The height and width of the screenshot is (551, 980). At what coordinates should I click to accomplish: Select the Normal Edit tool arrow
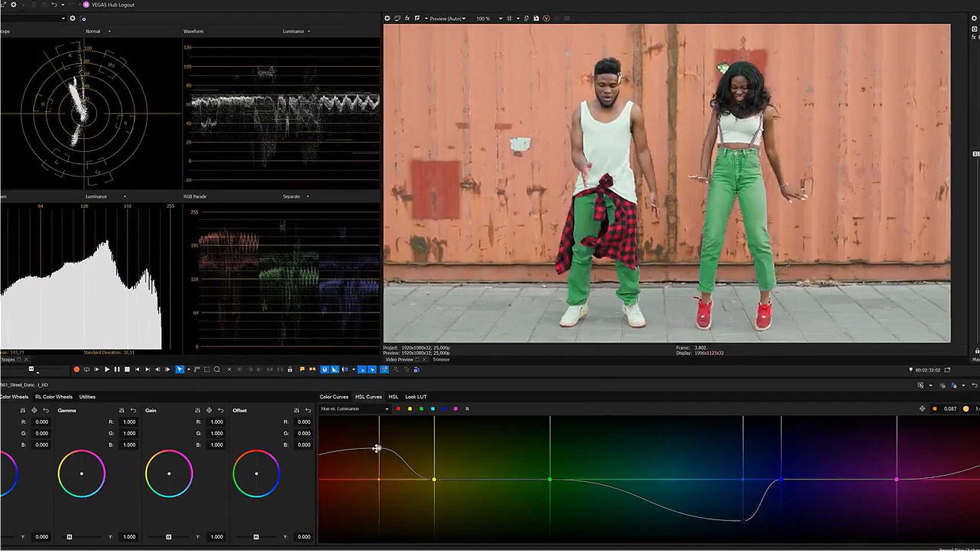click(180, 369)
